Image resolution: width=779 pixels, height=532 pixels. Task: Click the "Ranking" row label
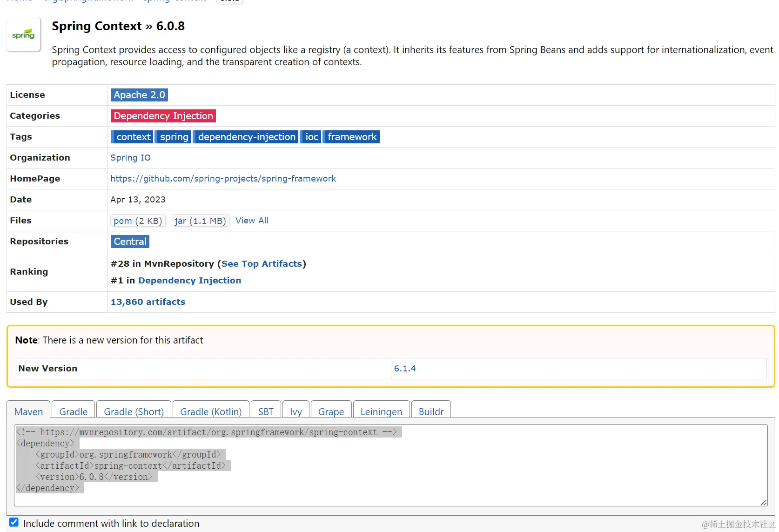(x=29, y=272)
